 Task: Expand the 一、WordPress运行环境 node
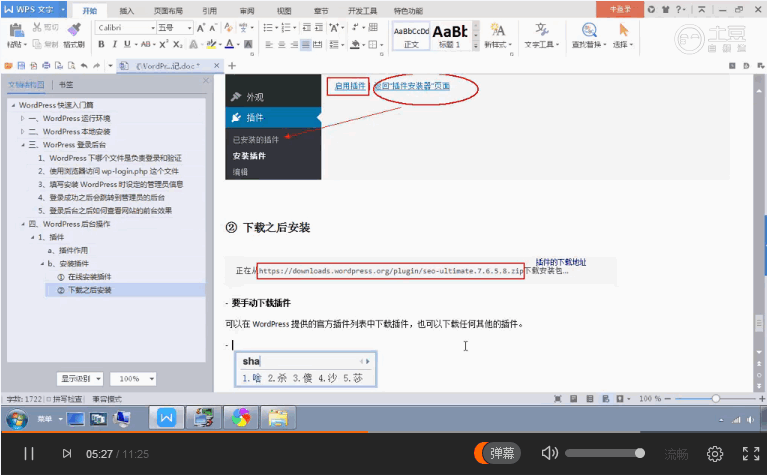coord(23,118)
